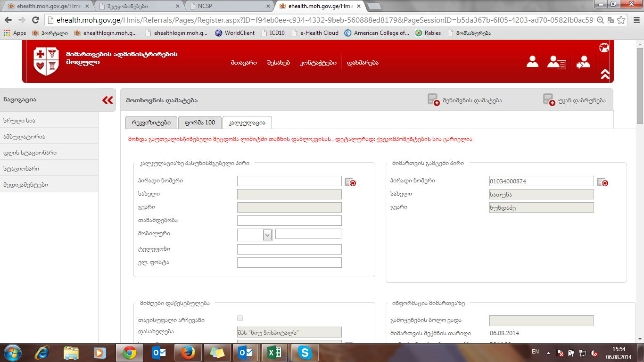
Task: Switch to the რეკვიზიტები tab
Action: 151,123
